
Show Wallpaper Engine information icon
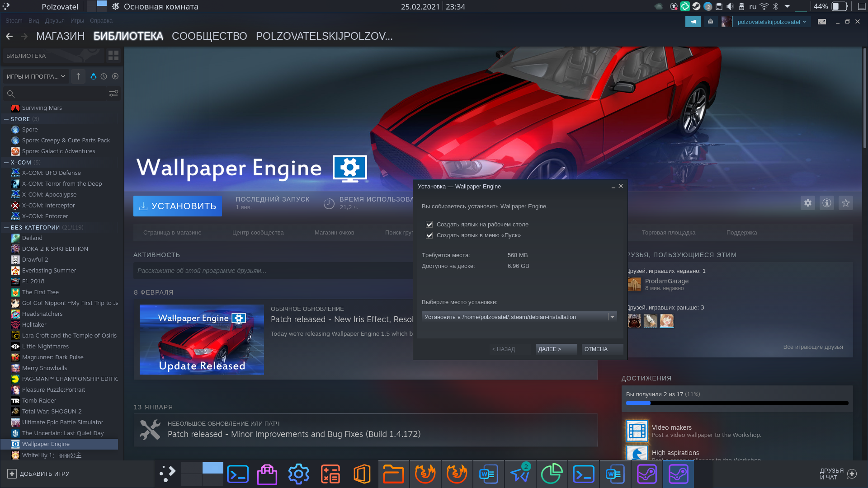827,203
